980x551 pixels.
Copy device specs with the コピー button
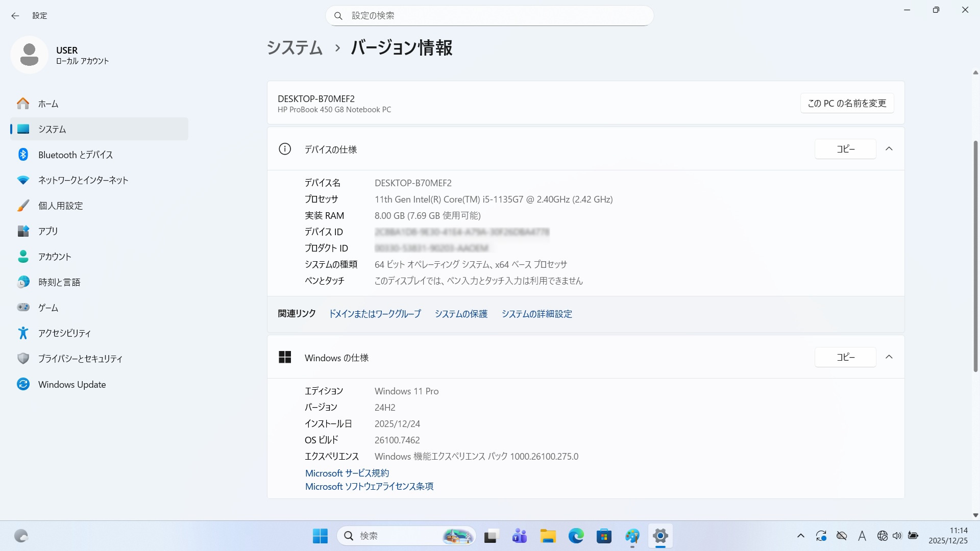[x=845, y=149]
